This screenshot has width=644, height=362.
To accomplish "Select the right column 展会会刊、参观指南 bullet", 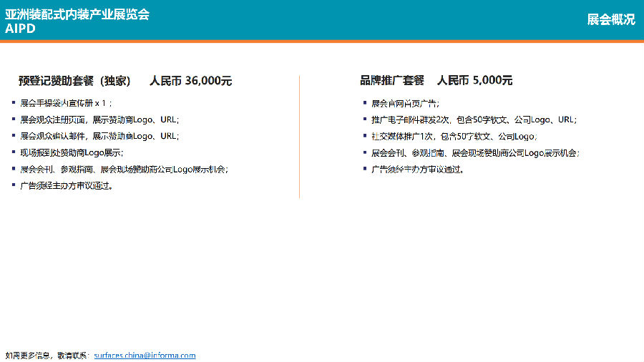I will 475,153.
